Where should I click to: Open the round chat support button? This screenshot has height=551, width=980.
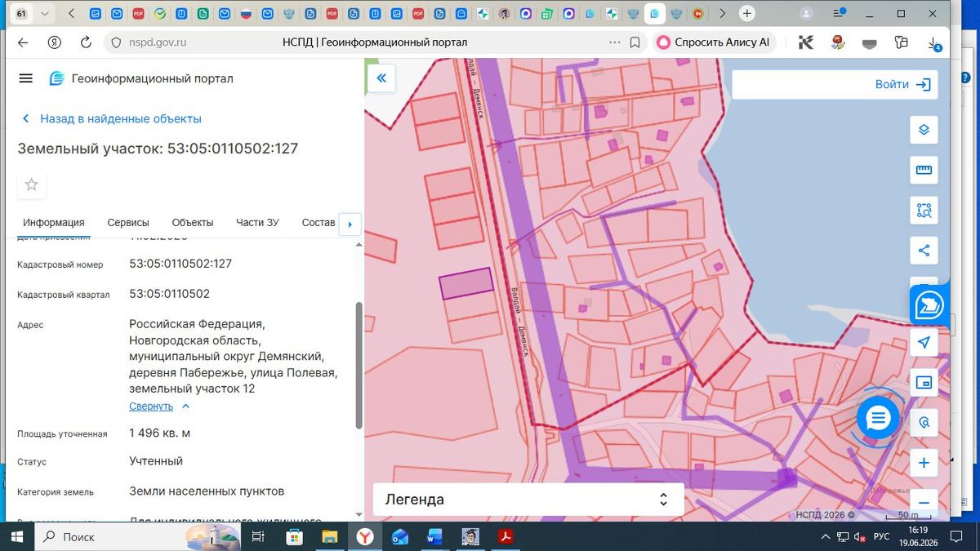click(878, 419)
